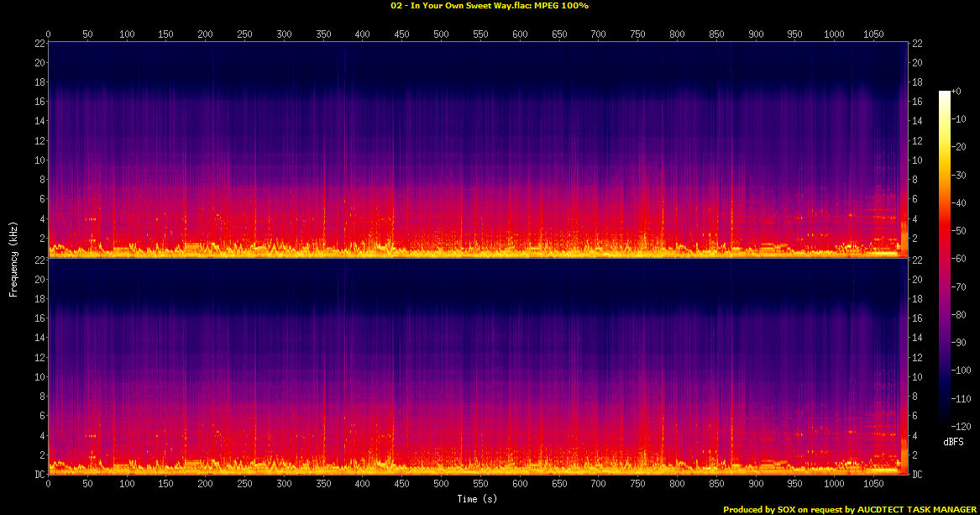980x515 pixels.
Task: Click the 1000 tick on the bottom time axis
Action: click(834, 485)
